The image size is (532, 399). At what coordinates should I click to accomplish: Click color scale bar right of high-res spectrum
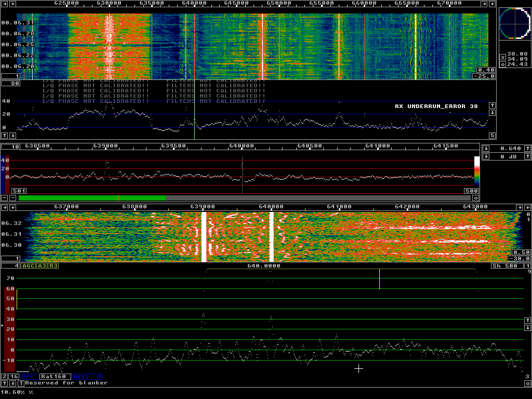coord(477,170)
